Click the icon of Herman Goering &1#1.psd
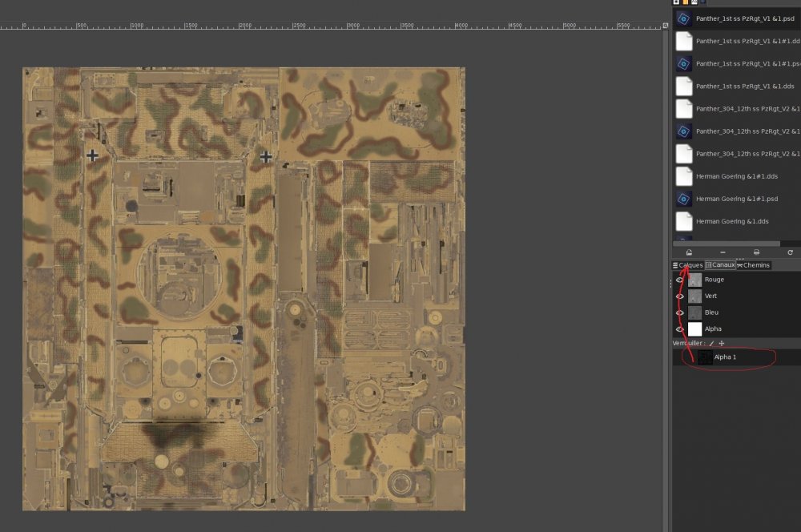The width and height of the screenshot is (801, 532). point(683,199)
